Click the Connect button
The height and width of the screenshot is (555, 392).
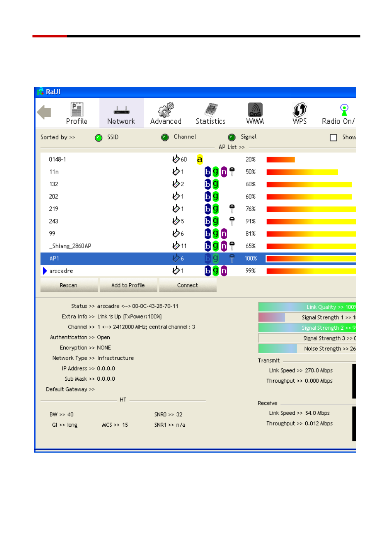point(188,285)
